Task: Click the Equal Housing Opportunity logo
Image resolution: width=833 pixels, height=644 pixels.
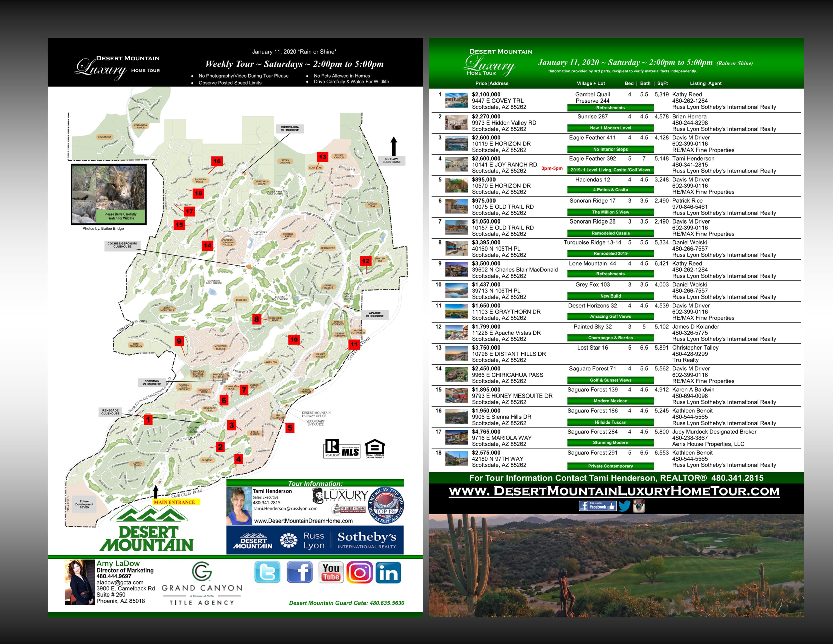Action: [375, 449]
